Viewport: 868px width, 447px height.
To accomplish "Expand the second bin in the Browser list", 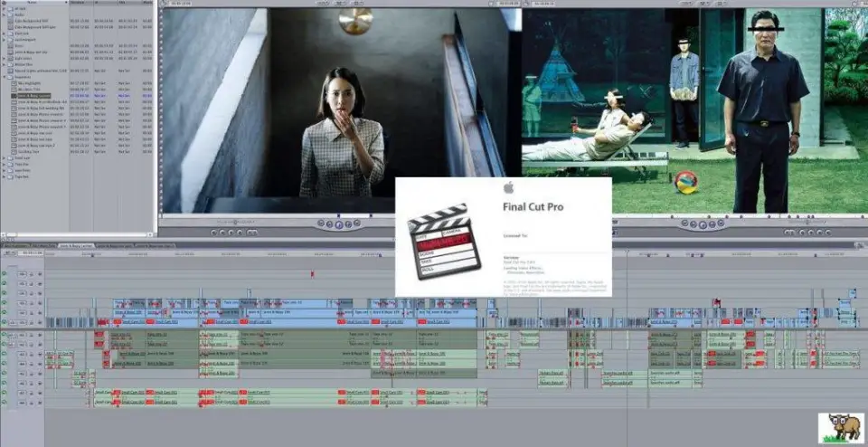I will pos(5,16).
